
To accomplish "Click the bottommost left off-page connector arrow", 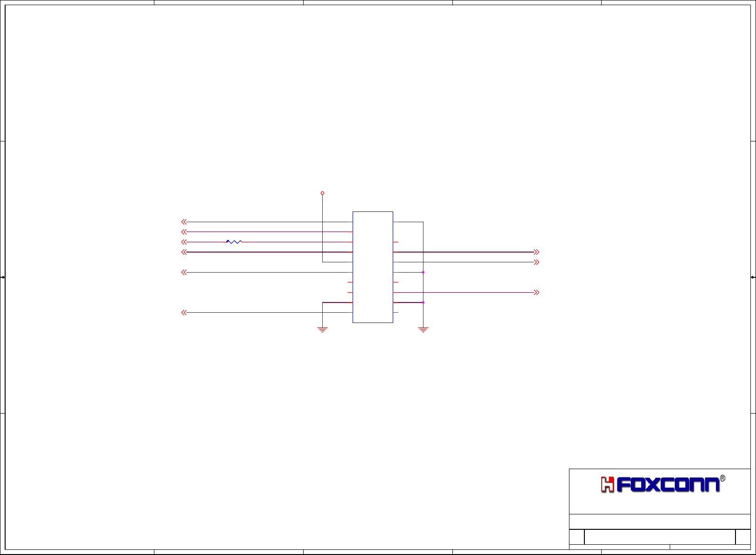I will pos(184,312).
